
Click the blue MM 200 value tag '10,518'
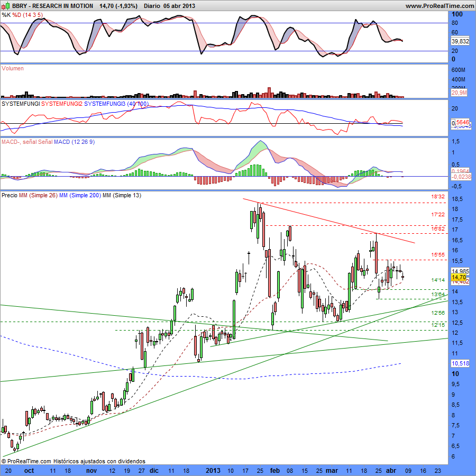click(461, 363)
